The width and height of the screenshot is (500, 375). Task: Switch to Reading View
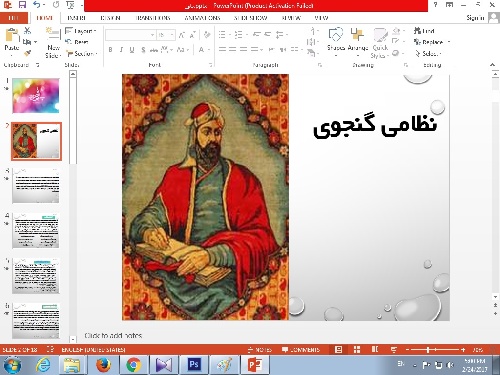(375, 349)
